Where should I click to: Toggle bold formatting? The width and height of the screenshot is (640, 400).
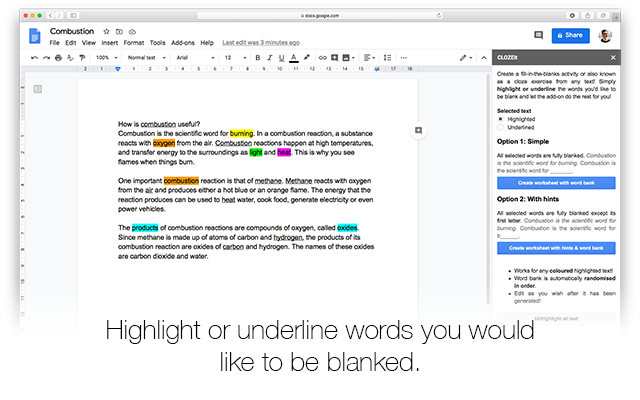pos(257,58)
